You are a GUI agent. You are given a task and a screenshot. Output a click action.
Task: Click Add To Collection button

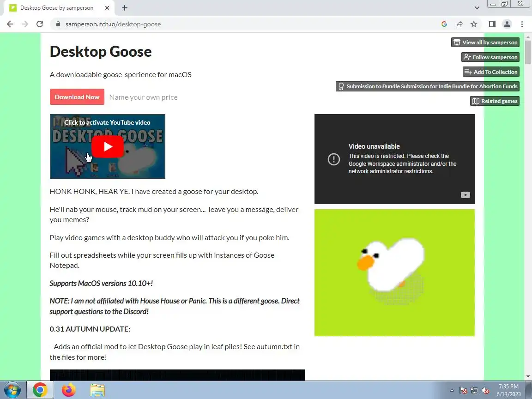[491, 72]
